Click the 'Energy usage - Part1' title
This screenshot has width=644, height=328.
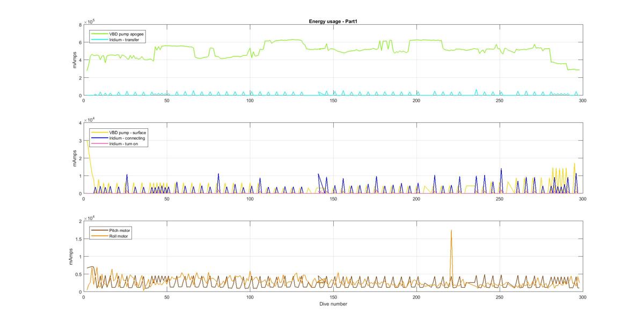click(333, 21)
